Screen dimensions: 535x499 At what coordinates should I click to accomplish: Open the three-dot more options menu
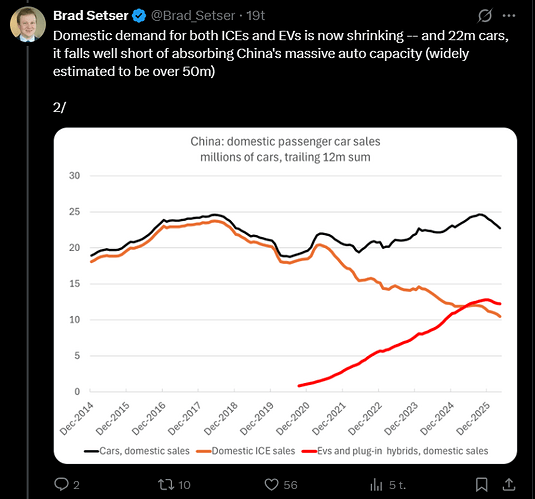[x=509, y=15]
